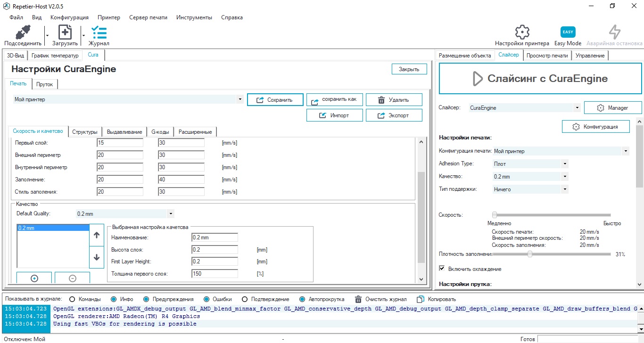Open the Конфигурация button
644x343 pixels.
click(x=595, y=127)
